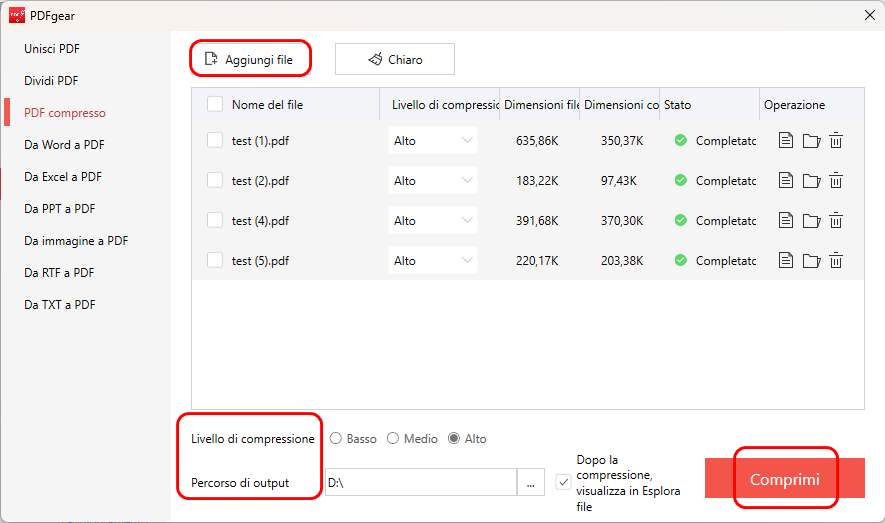Open compressed file for test (4).pdf
The width and height of the screenshot is (885, 523).
coord(786,221)
